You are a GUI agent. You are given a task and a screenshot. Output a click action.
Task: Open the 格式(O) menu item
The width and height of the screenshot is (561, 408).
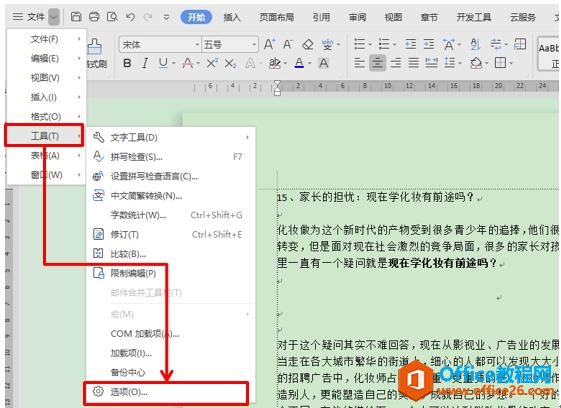click(46, 116)
